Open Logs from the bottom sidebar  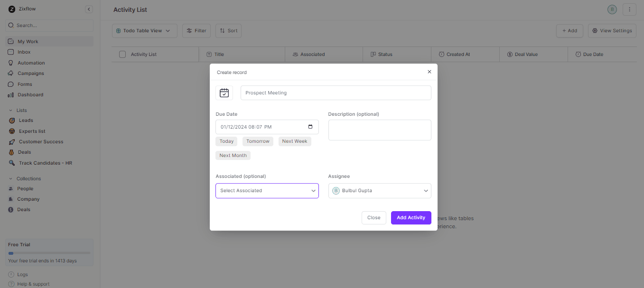pos(22,274)
